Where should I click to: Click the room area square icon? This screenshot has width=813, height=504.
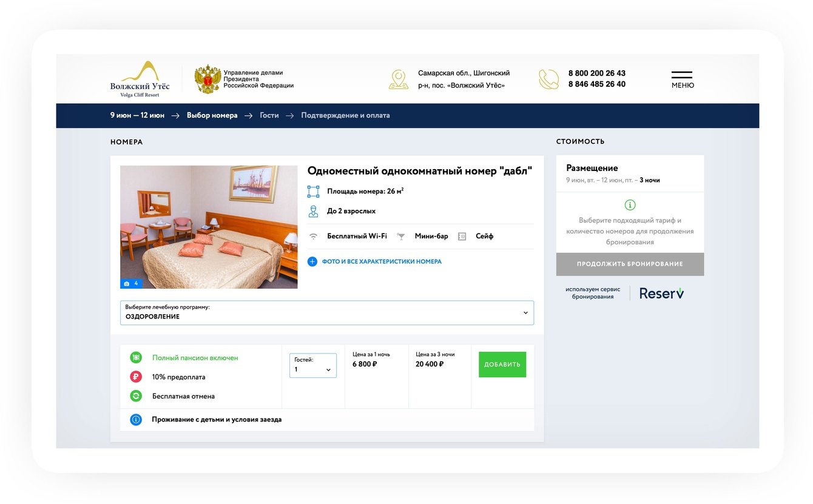click(x=313, y=192)
